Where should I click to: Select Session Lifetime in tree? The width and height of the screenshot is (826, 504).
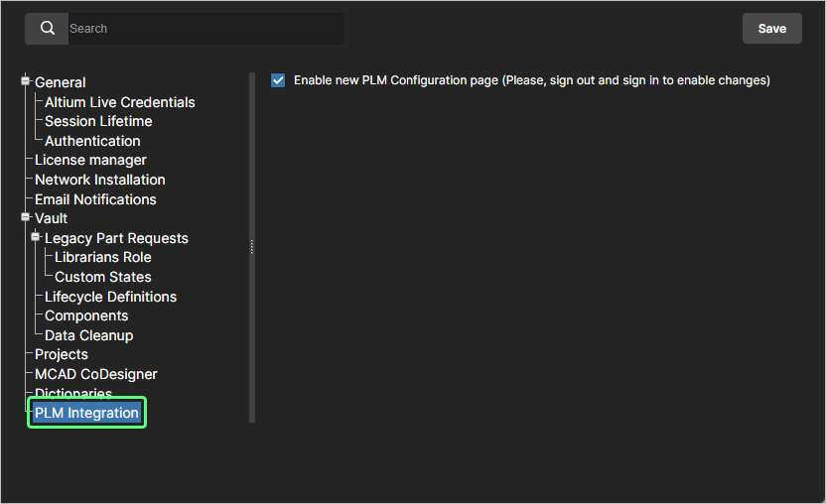[98, 121]
